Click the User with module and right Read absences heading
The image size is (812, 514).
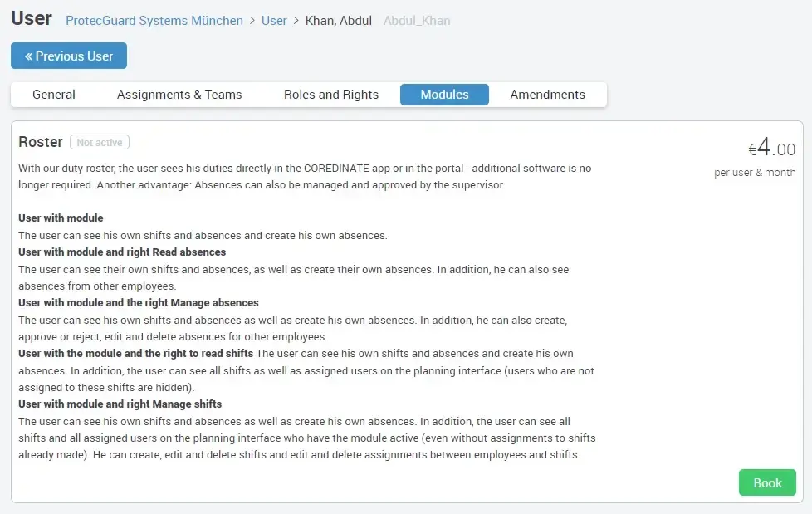click(122, 252)
